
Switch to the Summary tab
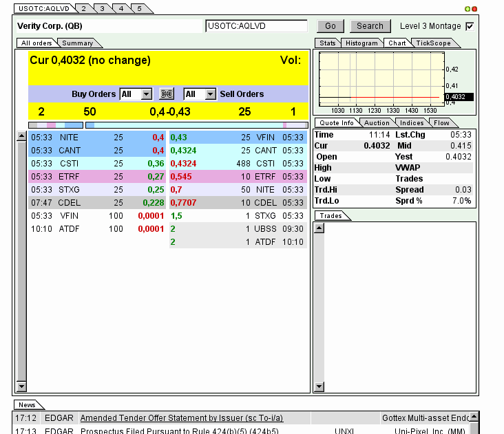pyautogui.click(x=78, y=43)
